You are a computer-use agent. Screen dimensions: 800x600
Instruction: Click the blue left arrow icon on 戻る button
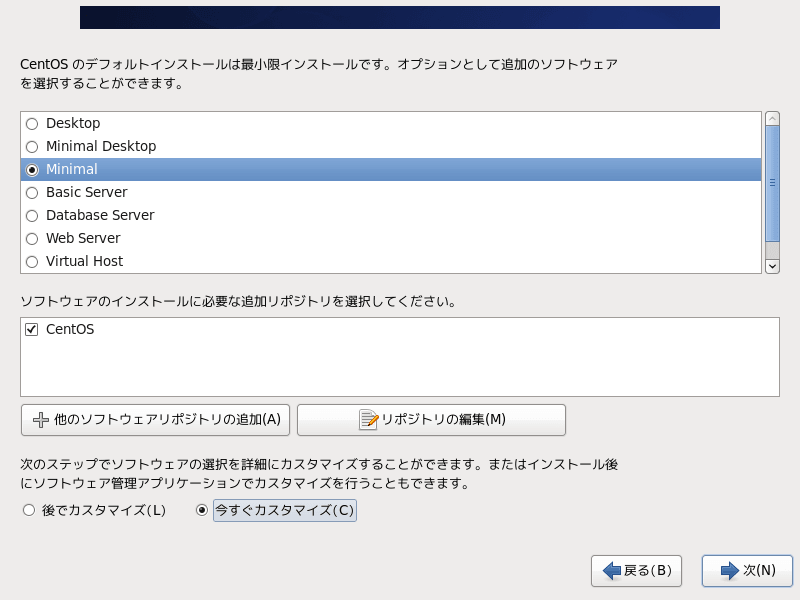click(613, 571)
